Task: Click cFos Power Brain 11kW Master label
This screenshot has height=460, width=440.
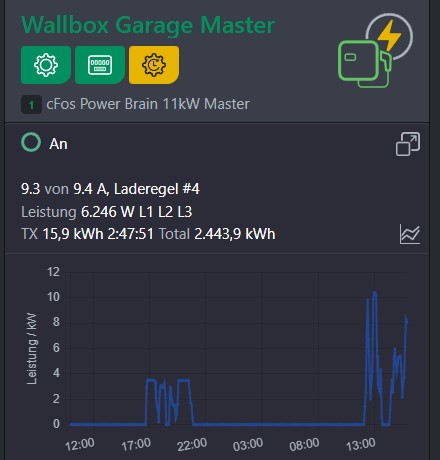Action: (148, 104)
